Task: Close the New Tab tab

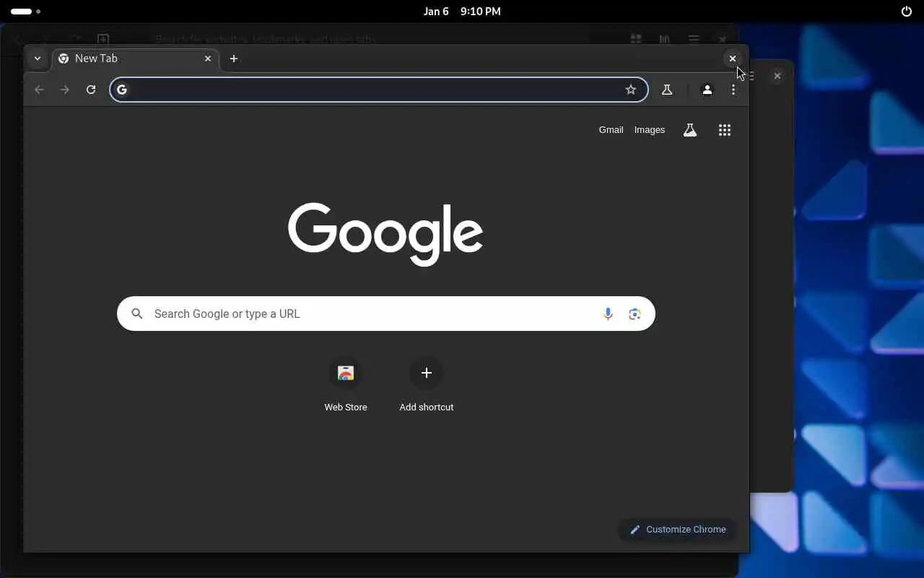Action: [208, 59]
